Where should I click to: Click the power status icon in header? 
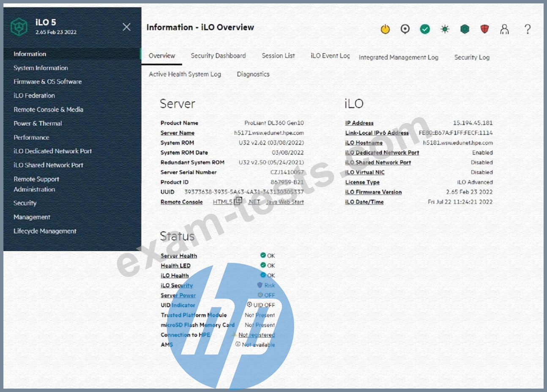[x=385, y=29]
